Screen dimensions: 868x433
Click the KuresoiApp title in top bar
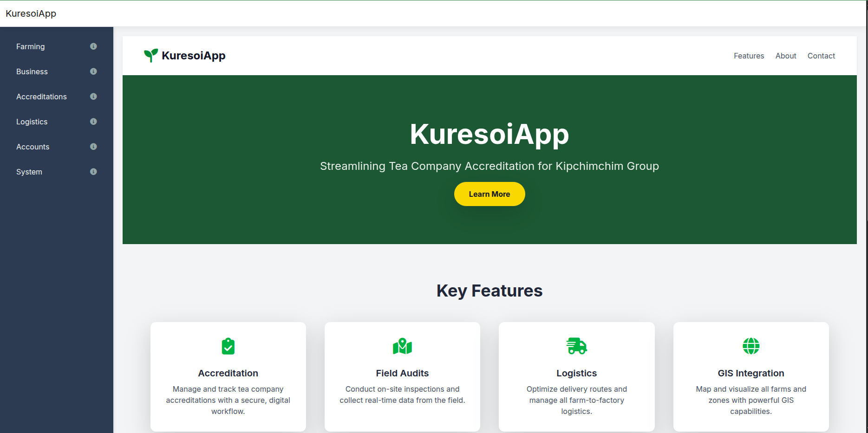31,13
